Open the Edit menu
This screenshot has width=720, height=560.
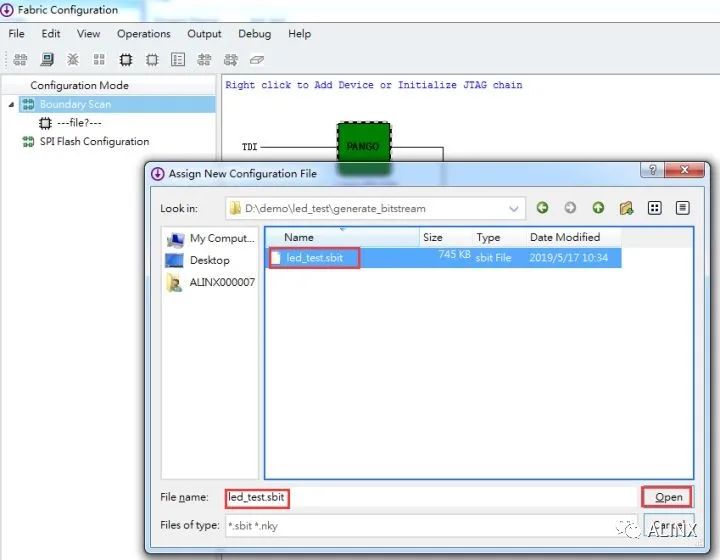coord(51,34)
